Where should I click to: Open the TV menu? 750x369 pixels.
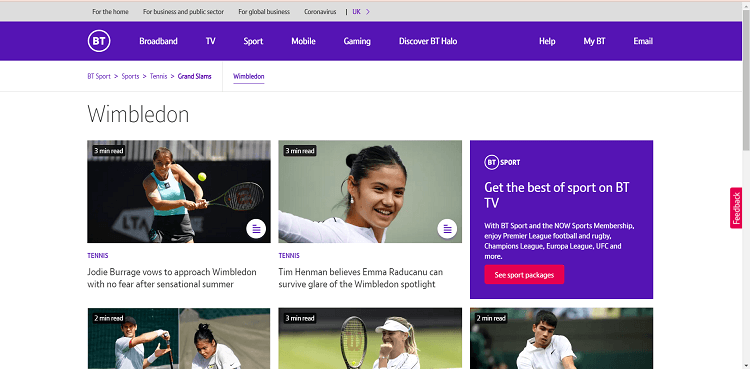point(210,41)
